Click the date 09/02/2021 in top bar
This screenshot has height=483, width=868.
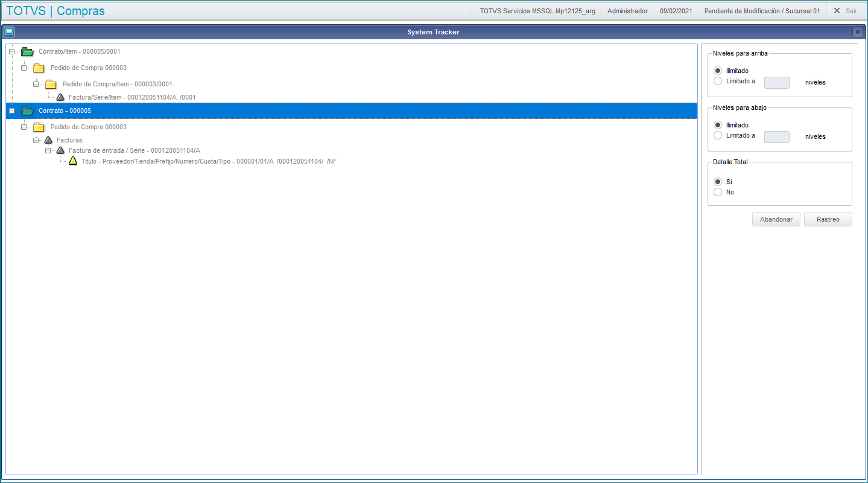tap(676, 11)
